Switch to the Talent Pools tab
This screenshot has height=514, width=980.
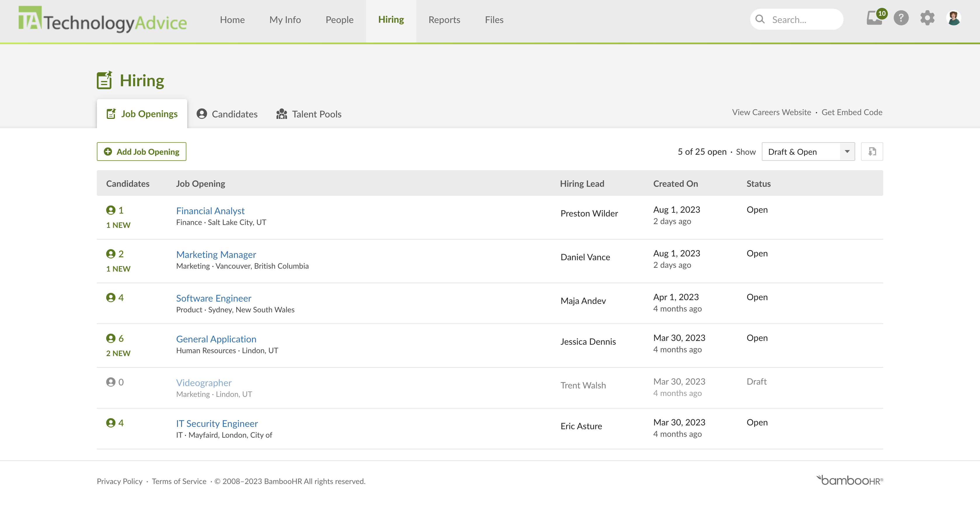(309, 114)
